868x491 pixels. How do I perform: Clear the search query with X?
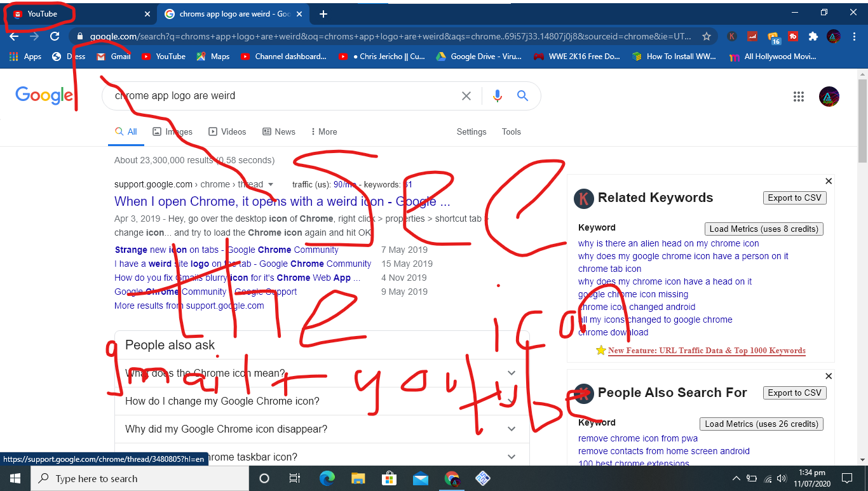pyautogui.click(x=466, y=96)
